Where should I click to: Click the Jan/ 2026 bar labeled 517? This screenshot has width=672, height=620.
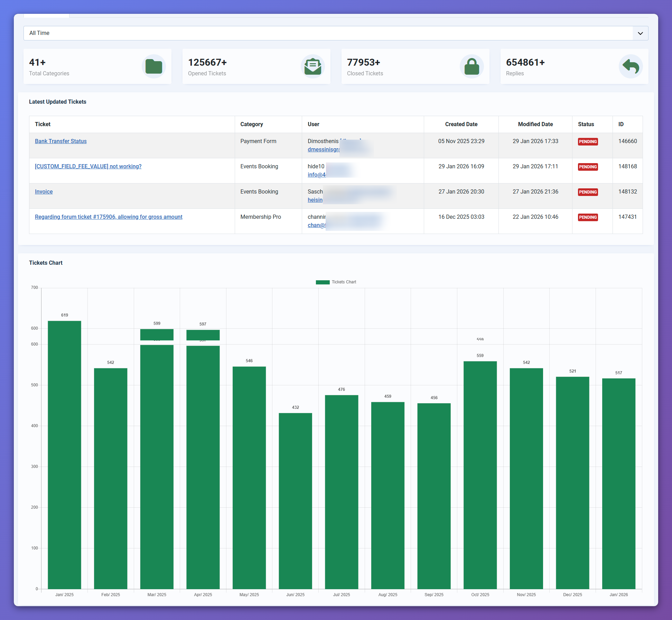(618, 483)
